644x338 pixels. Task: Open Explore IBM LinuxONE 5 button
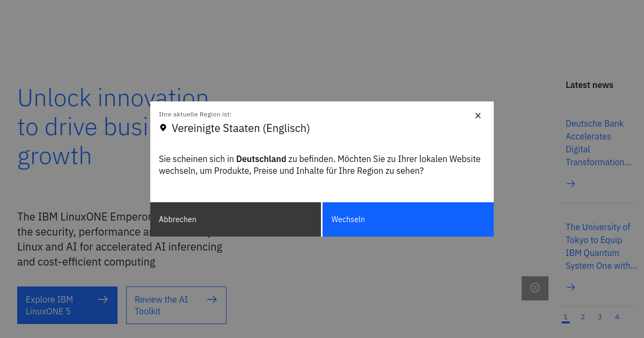click(x=67, y=305)
